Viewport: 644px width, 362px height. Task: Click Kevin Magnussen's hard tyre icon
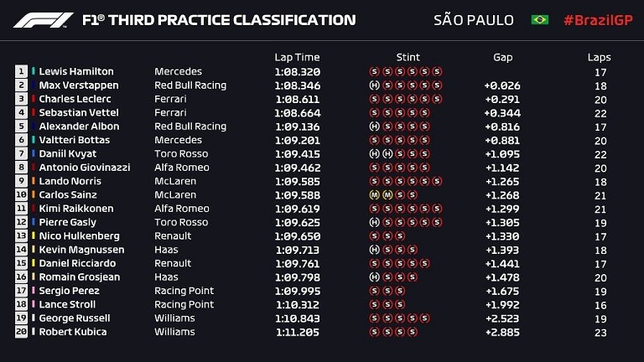(374, 250)
